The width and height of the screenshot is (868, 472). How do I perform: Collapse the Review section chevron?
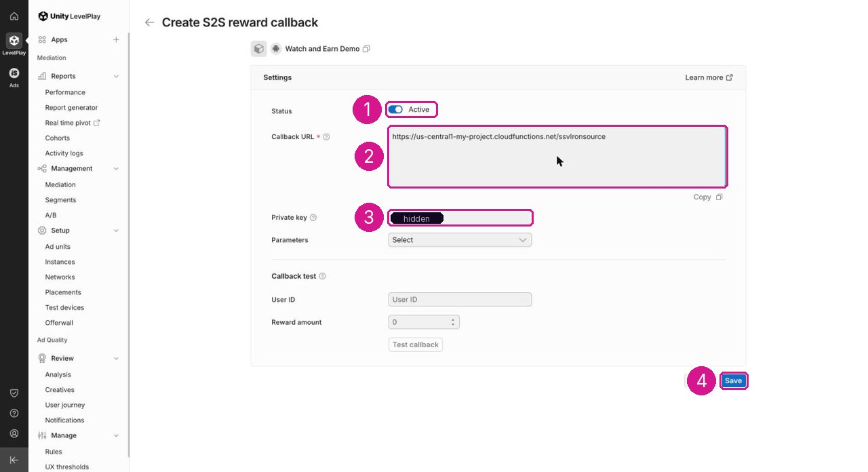[x=116, y=358]
